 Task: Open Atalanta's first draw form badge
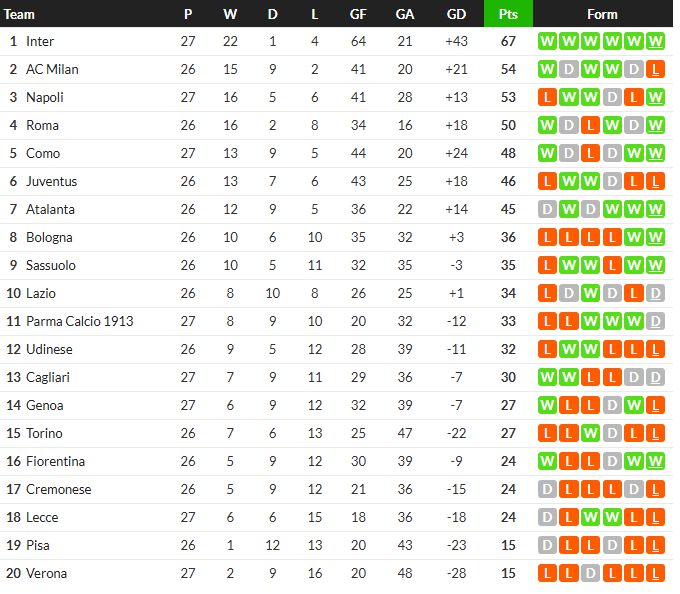pos(547,209)
